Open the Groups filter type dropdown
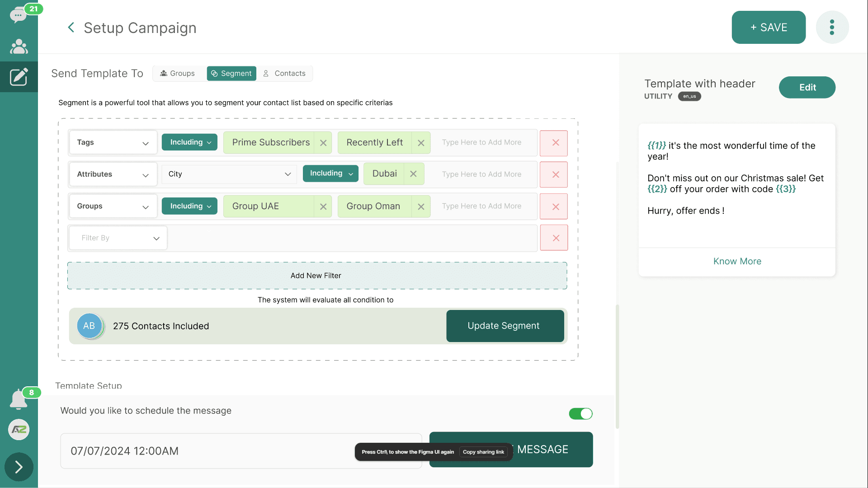 tap(113, 206)
